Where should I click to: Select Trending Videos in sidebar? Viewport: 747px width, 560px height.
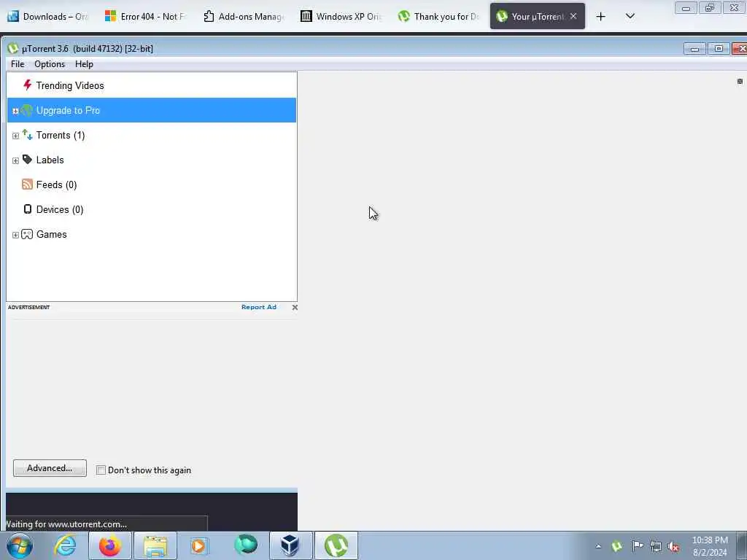tap(152, 85)
